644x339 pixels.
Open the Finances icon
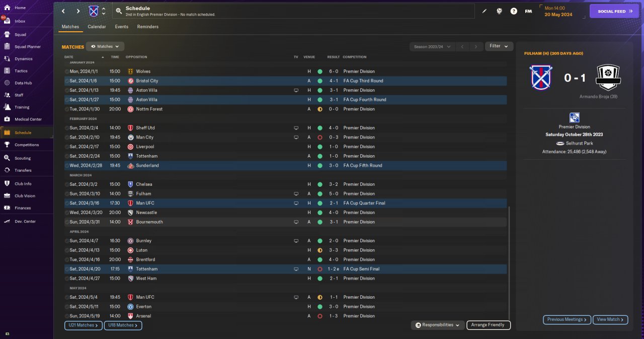(x=7, y=208)
